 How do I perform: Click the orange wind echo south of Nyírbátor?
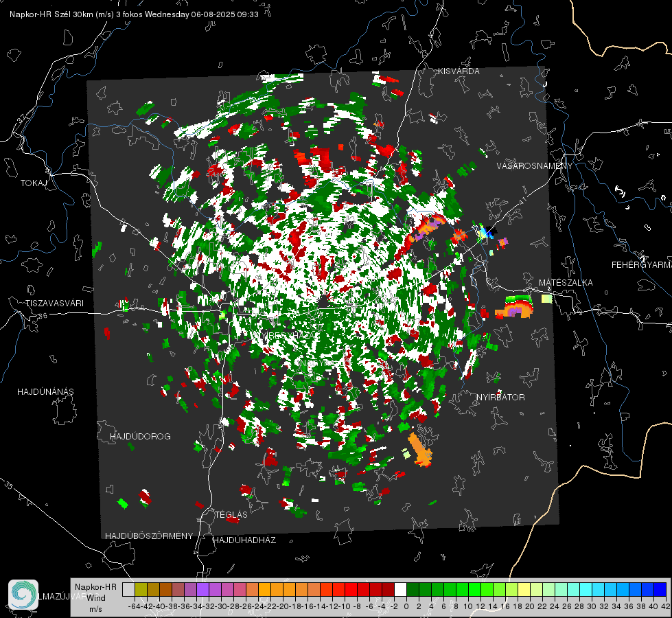tap(420, 450)
